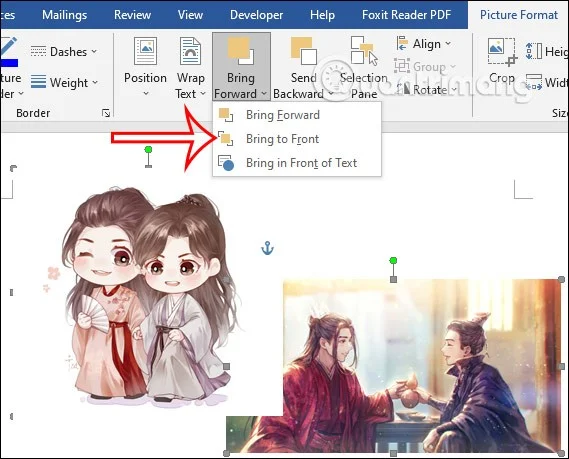Open the Align dropdown

point(423,44)
